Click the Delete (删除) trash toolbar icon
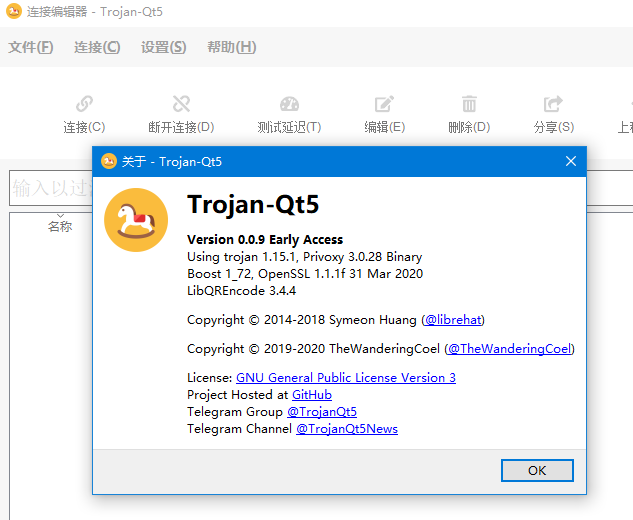The image size is (633, 520). pos(469,104)
